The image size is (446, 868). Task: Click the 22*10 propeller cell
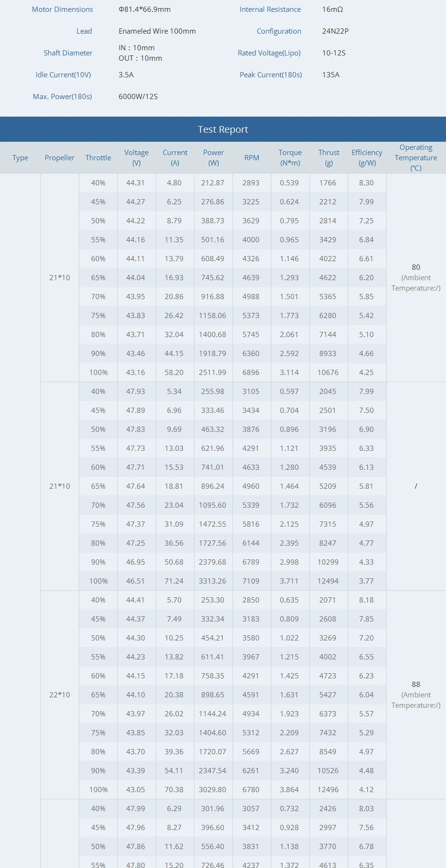(60, 695)
